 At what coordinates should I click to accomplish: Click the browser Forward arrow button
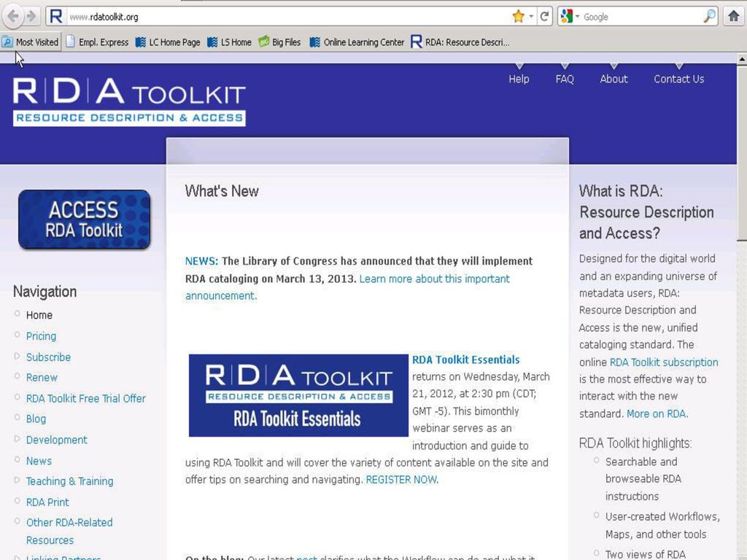coord(31,17)
